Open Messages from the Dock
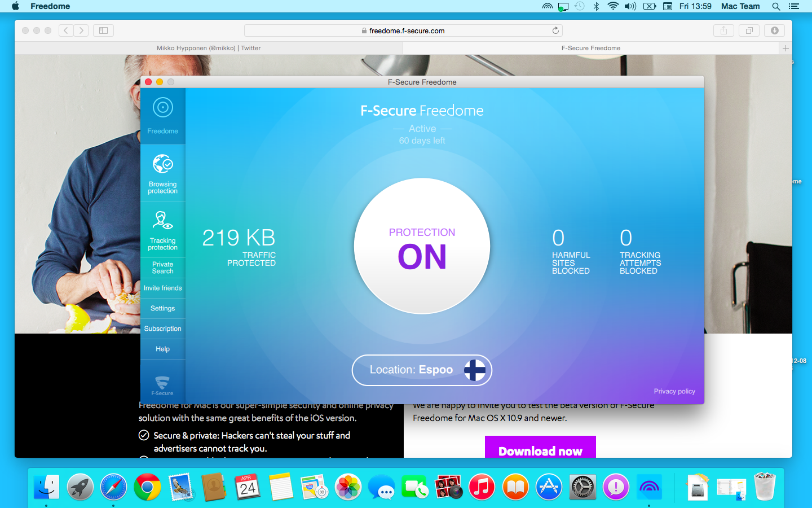Screen dimensions: 812x508 pyautogui.click(x=382, y=487)
